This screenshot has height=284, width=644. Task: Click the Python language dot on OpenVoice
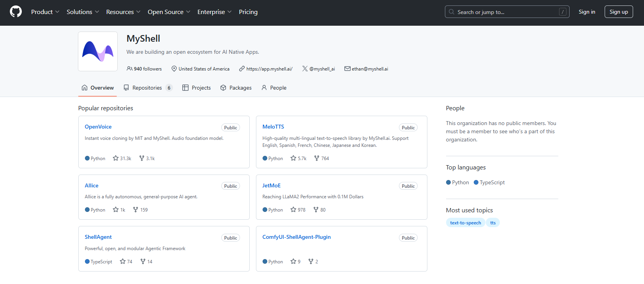(87, 158)
